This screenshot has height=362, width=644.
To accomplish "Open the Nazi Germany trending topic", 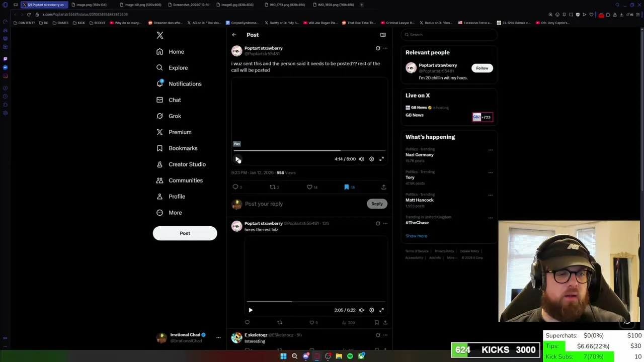I will pos(420,155).
